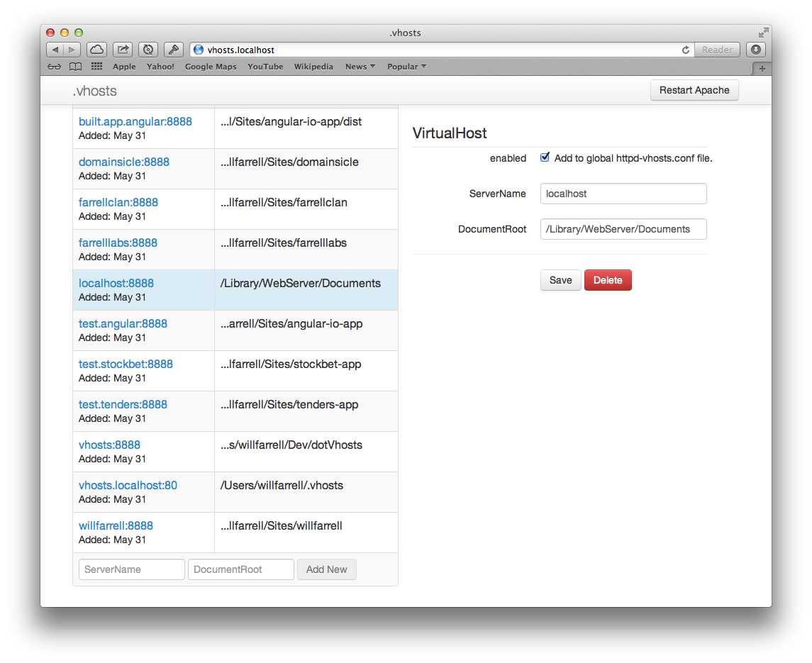
Task: Open the Wikipedia bookmark
Action: [x=313, y=67]
